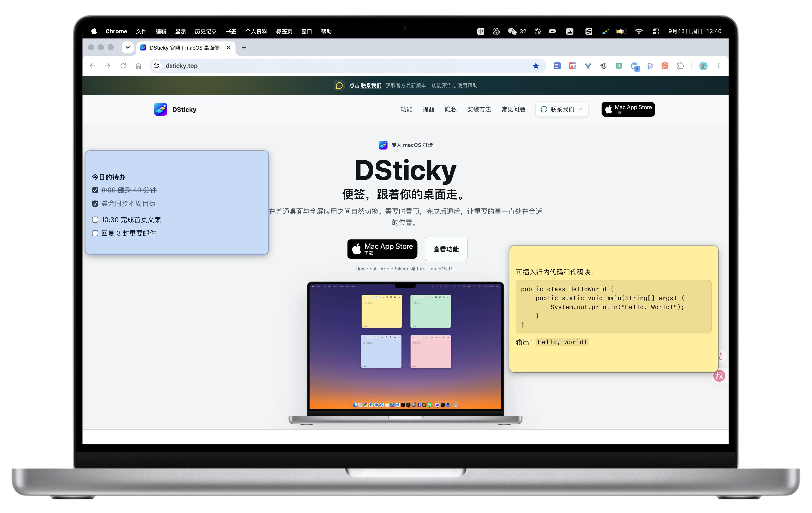Open the 标签页 menu
The height and width of the screenshot is (513, 812).
click(284, 31)
